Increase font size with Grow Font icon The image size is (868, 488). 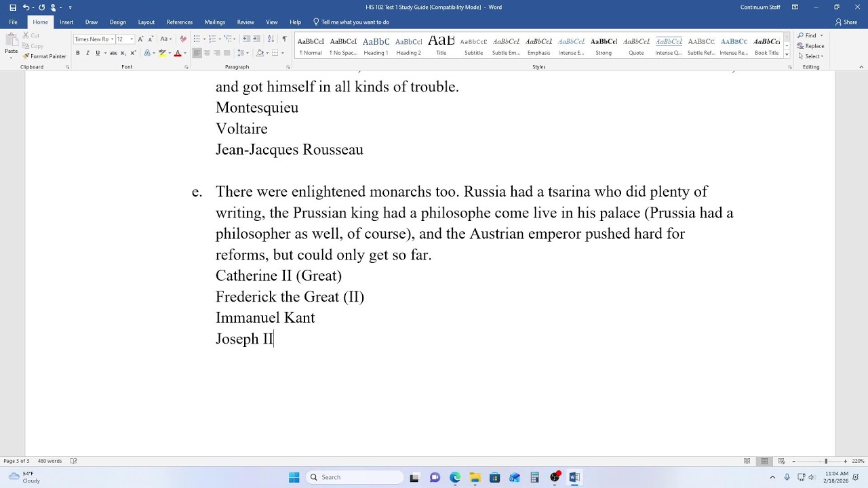(141, 39)
